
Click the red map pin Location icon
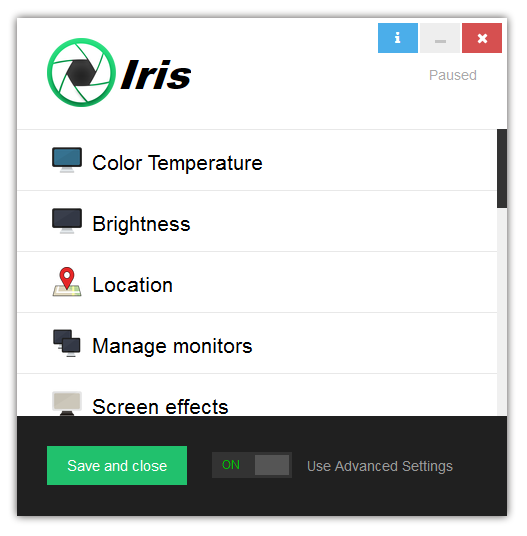[x=67, y=282]
